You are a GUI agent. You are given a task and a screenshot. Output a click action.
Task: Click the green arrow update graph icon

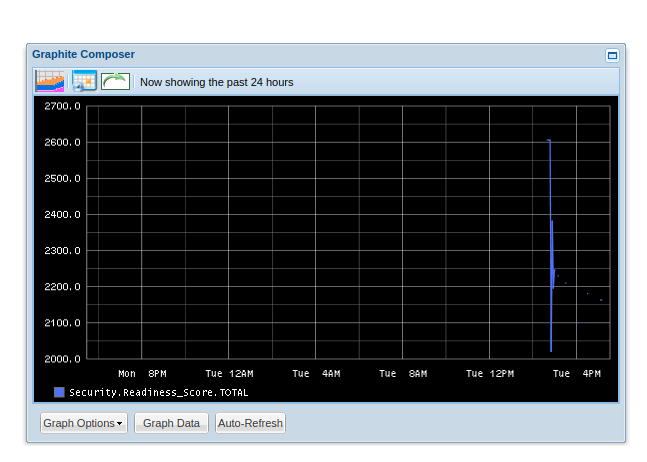click(115, 81)
